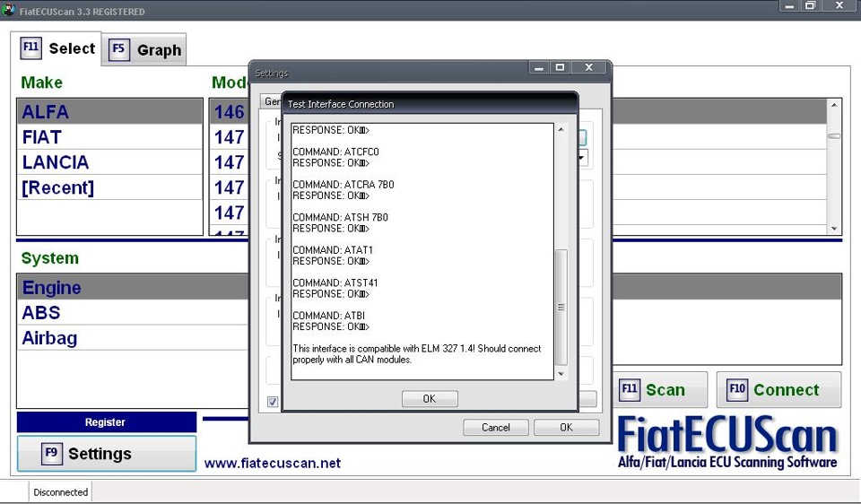Open the Graph tab

coord(144,49)
